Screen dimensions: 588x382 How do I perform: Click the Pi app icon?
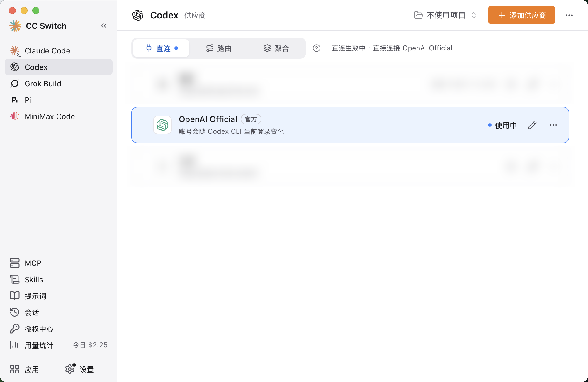(x=15, y=100)
